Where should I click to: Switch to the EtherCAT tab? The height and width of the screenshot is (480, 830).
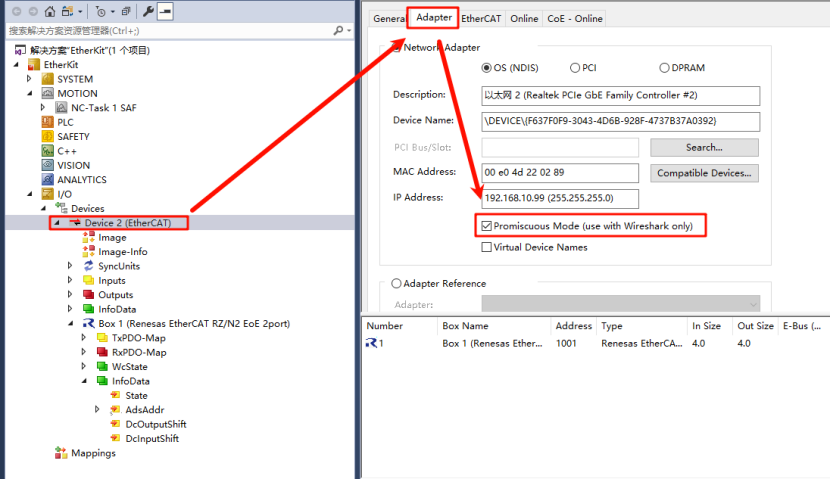pyautogui.click(x=481, y=19)
